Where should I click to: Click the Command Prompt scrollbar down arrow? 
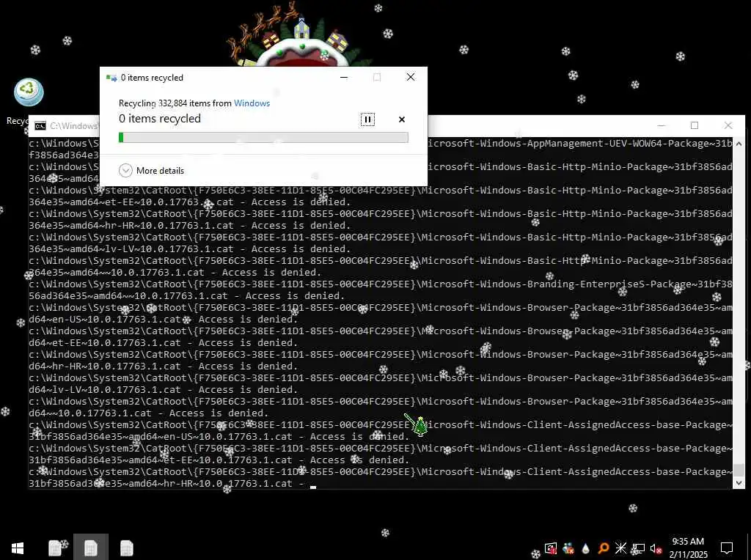click(739, 483)
